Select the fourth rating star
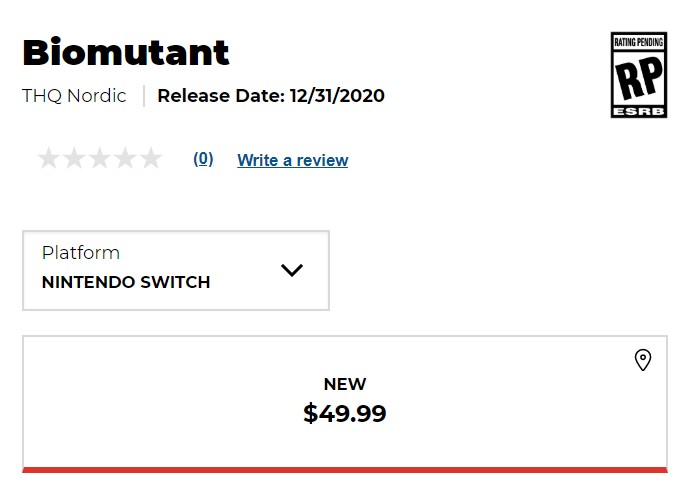 [125, 158]
